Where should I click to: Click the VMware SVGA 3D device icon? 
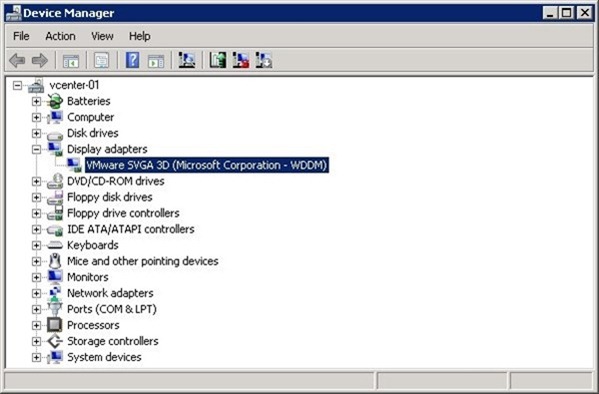[74, 165]
